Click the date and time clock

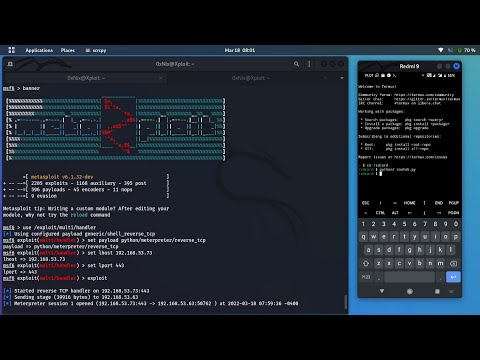240,50
